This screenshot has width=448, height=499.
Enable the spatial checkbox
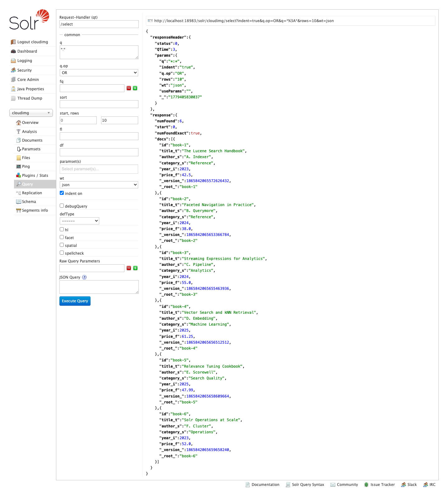62,245
